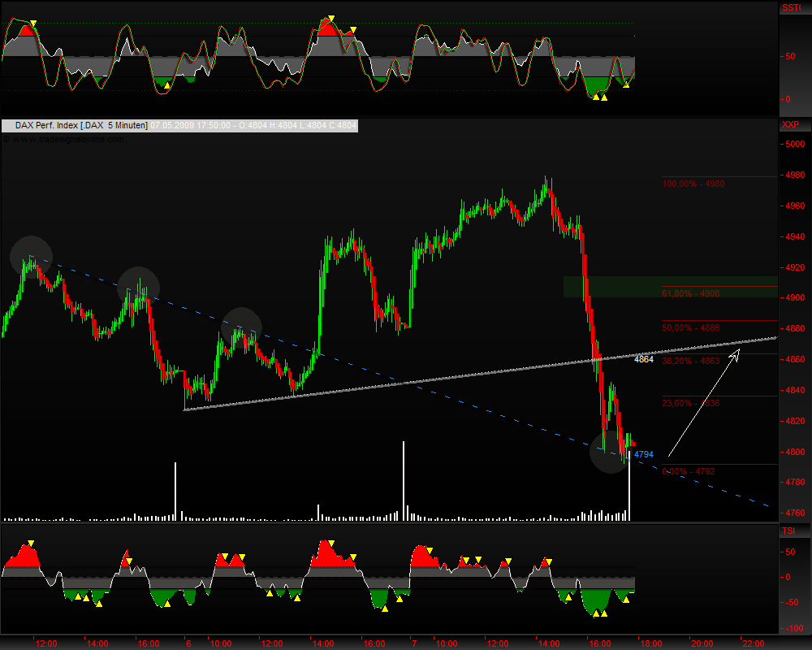Click the Fibonacci label 100,00% - 4980
The image size is (812, 650).
point(693,184)
